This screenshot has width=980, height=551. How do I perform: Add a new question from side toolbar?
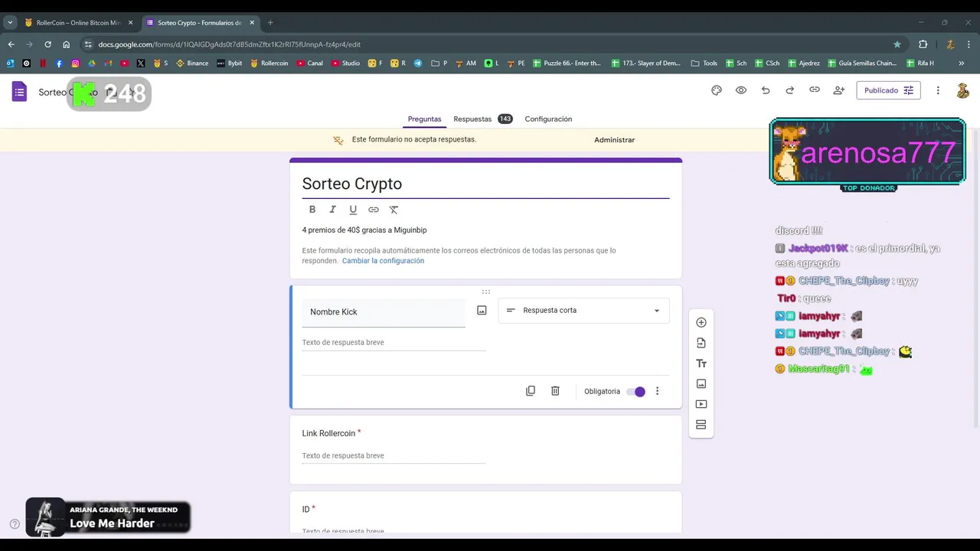pyautogui.click(x=701, y=322)
